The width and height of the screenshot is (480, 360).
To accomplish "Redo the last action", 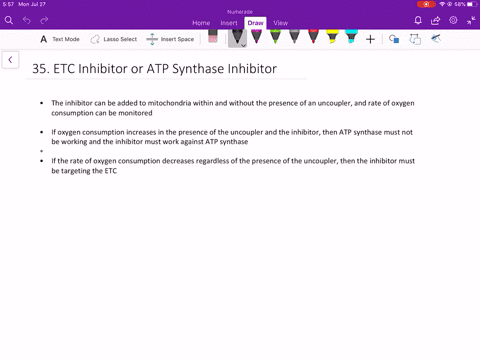I will pyautogui.click(x=44, y=21).
